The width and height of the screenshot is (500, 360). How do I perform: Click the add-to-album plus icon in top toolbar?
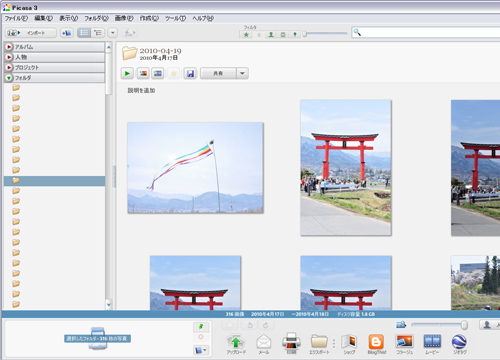[x=67, y=33]
